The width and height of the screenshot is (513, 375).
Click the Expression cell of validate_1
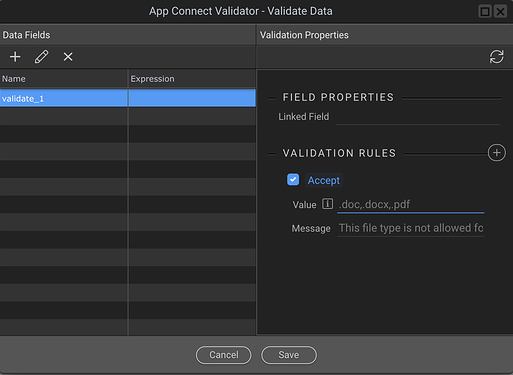tap(192, 98)
